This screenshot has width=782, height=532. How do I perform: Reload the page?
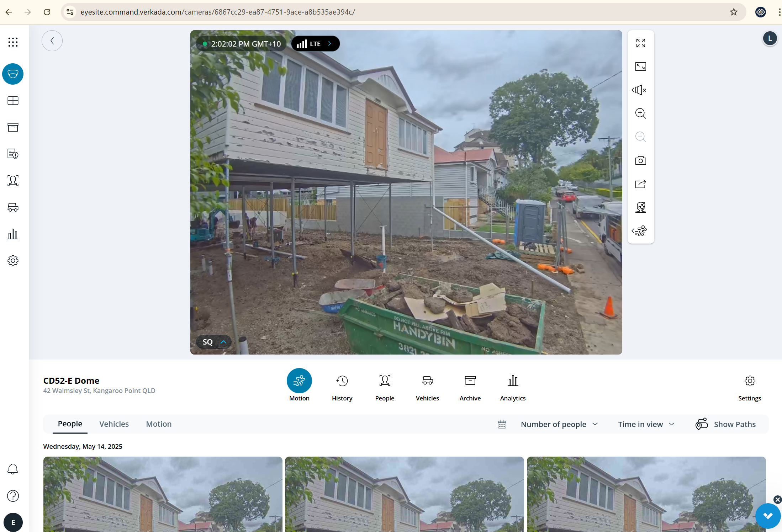pos(47,12)
